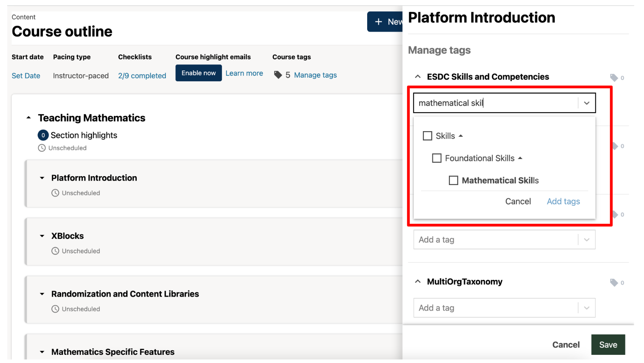Click the Add a tag field under MultiOrgTaxonomy
This screenshot has width=644, height=363.
[x=504, y=308]
